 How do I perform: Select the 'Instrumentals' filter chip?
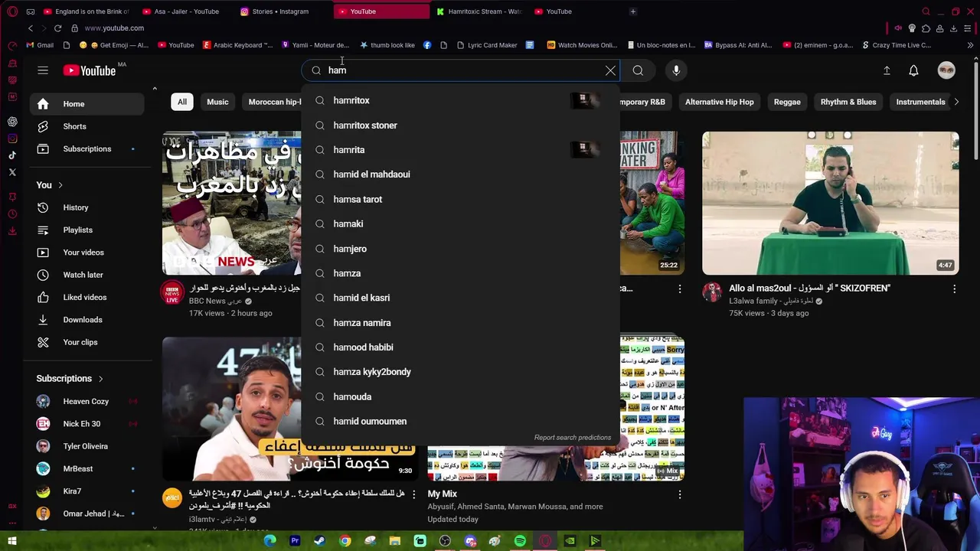pyautogui.click(x=920, y=102)
